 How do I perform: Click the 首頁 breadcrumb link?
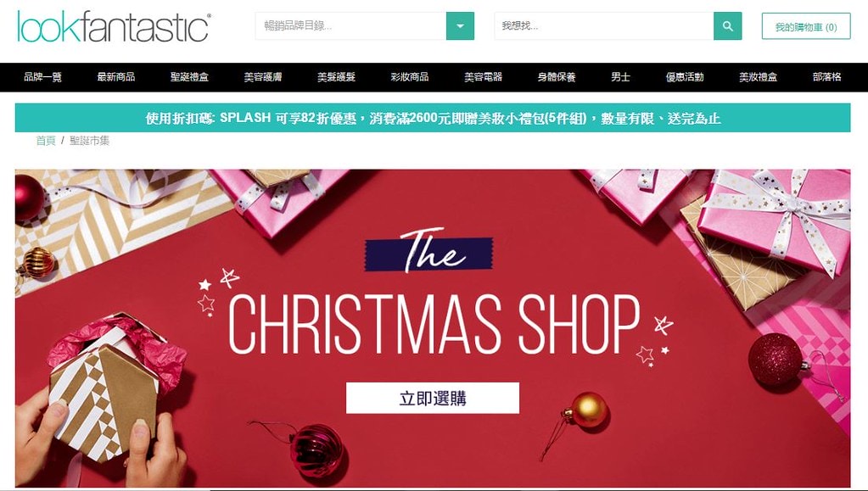(46, 141)
